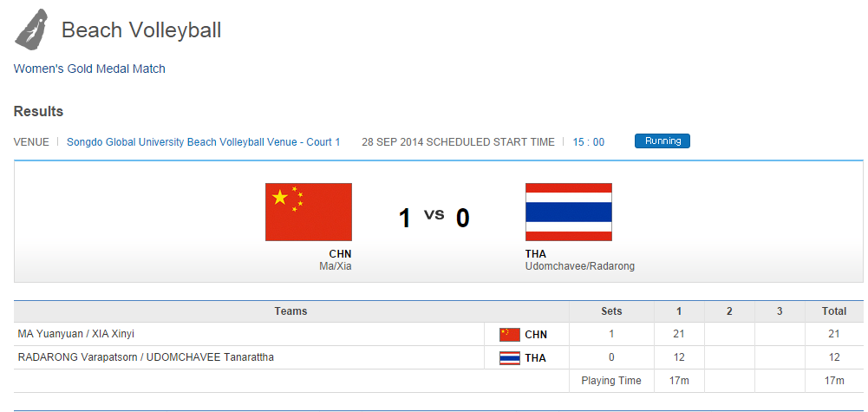This screenshot has width=868, height=412.
Task: Open Songdo Global University venue link
Action: click(x=203, y=142)
